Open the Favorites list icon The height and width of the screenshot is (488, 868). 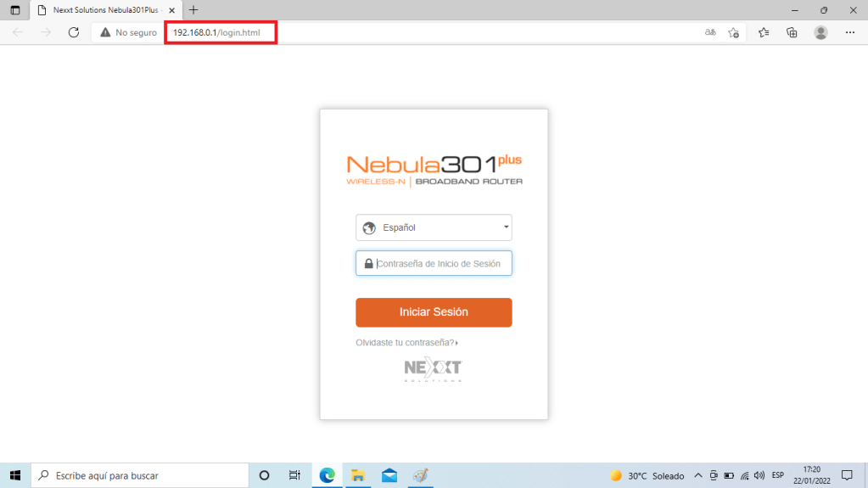pyautogui.click(x=764, y=32)
